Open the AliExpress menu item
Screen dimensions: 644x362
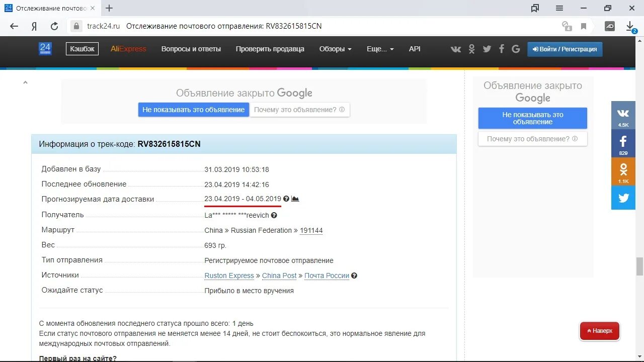[128, 49]
